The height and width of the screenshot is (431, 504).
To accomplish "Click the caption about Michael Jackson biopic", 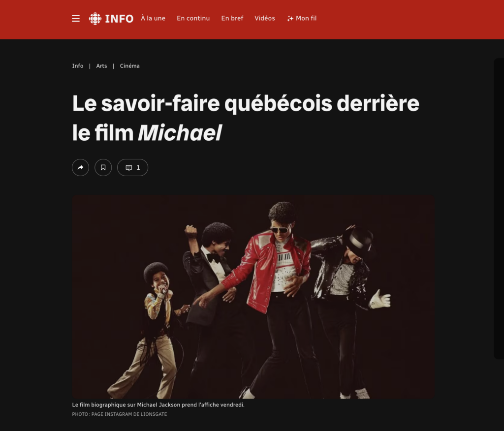I will tap(158, 404).
